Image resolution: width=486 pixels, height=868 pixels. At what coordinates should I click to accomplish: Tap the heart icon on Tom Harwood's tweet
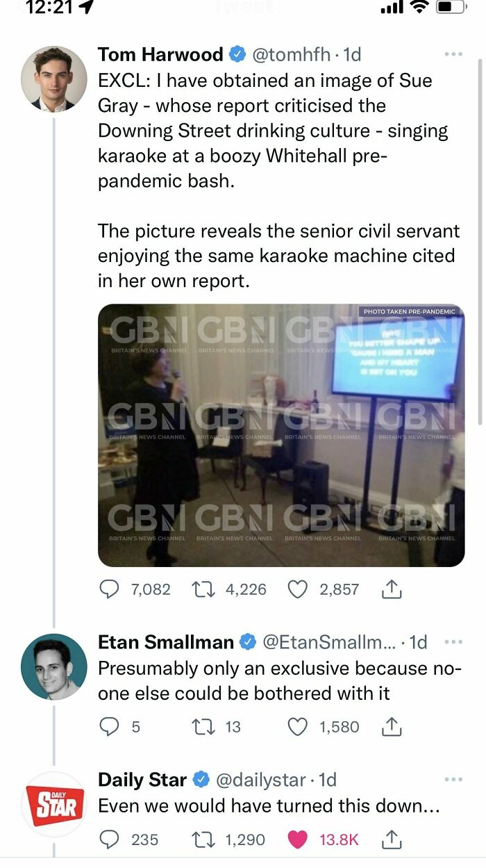tap(299, 589)
